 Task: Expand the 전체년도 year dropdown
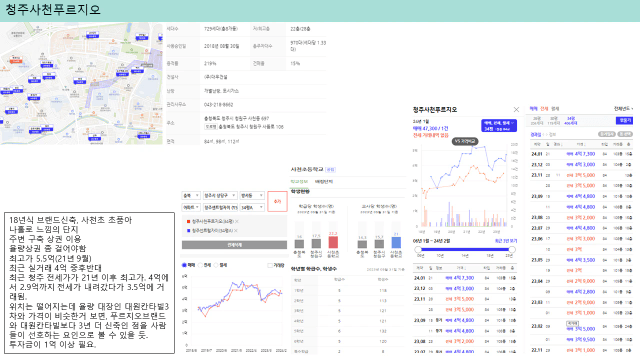[623, 109]
